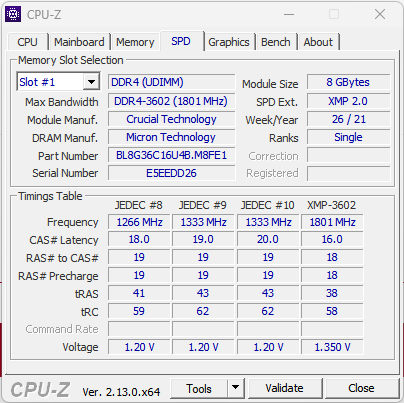Show the About tab
This screenshot has height=403, width=404.
(318, 42)
